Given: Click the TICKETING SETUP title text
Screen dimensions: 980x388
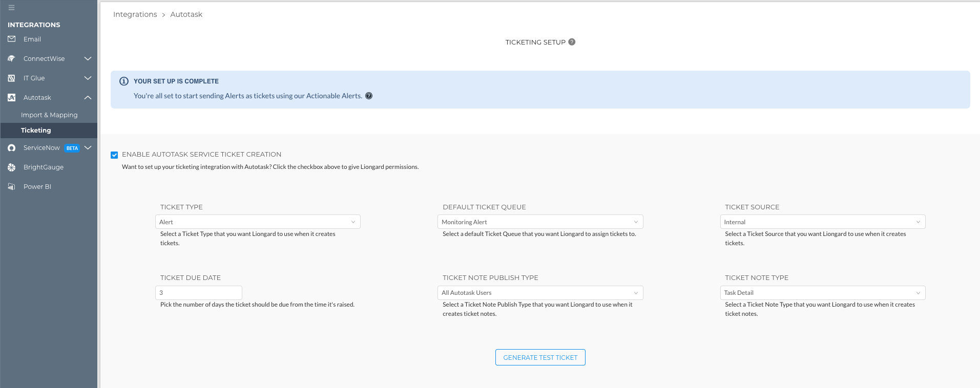Looking at the screenshot, I should tap(535, 42).
